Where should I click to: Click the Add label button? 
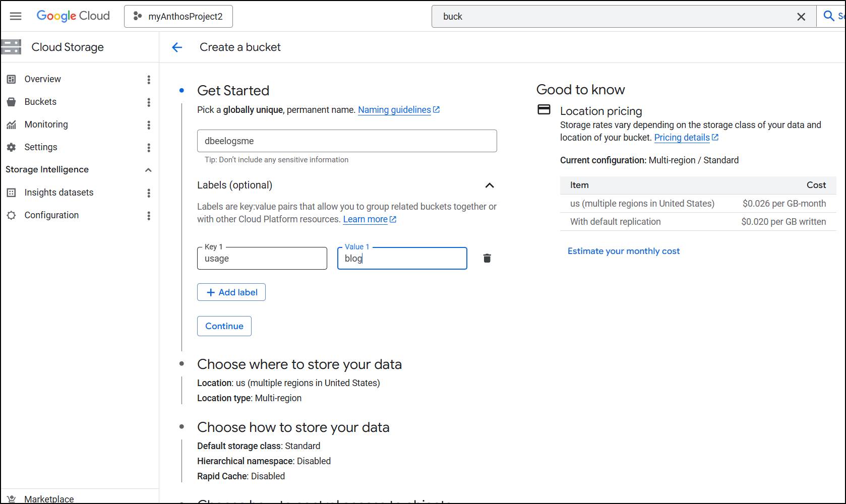point(231,292)
